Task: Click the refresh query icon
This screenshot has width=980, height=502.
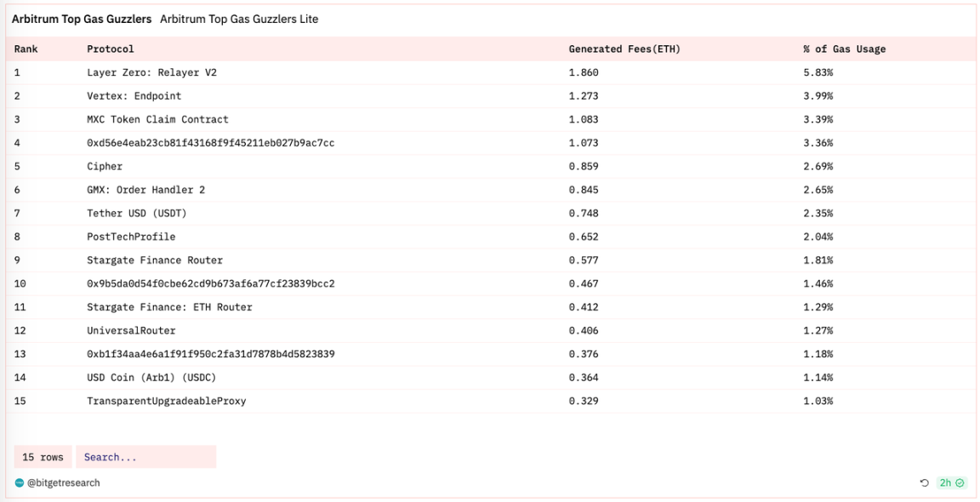Action: click(925, 483)
